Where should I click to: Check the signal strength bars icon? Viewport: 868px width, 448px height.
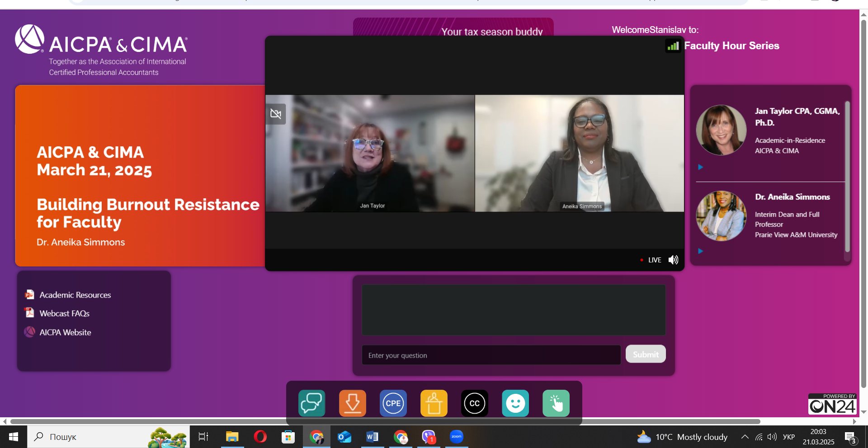point(673,46)
